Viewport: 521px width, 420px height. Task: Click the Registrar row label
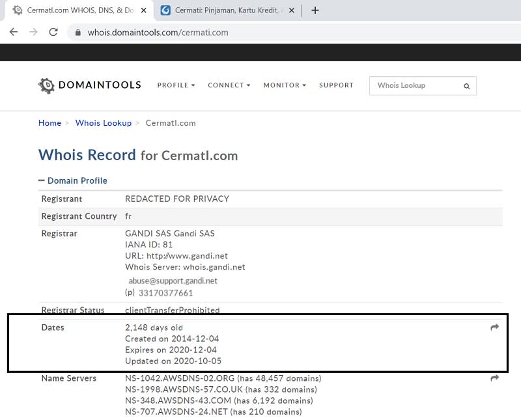[59, 233]
